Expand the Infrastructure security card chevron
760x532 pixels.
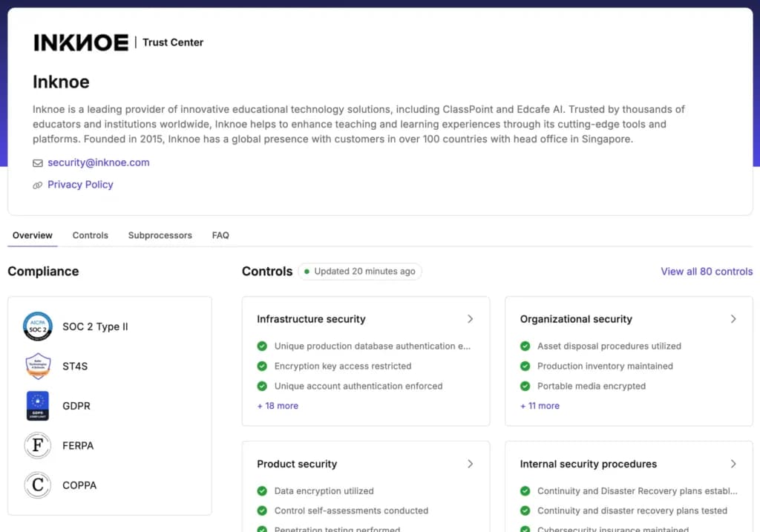coord(470,319)
